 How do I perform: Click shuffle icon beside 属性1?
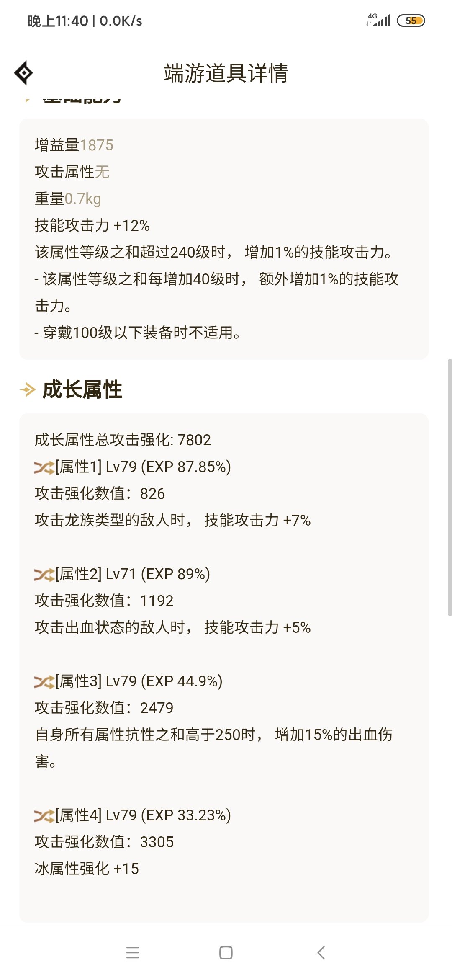pos(44,467)
